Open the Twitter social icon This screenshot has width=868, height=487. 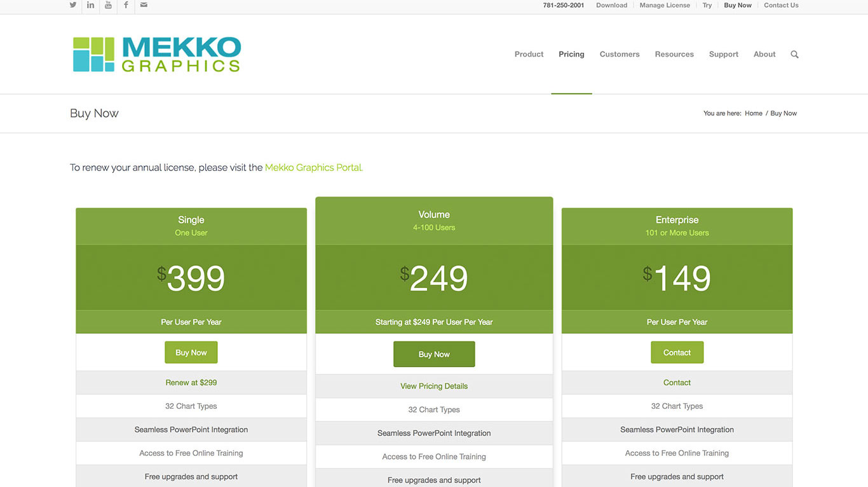click(x=73, y=5)
